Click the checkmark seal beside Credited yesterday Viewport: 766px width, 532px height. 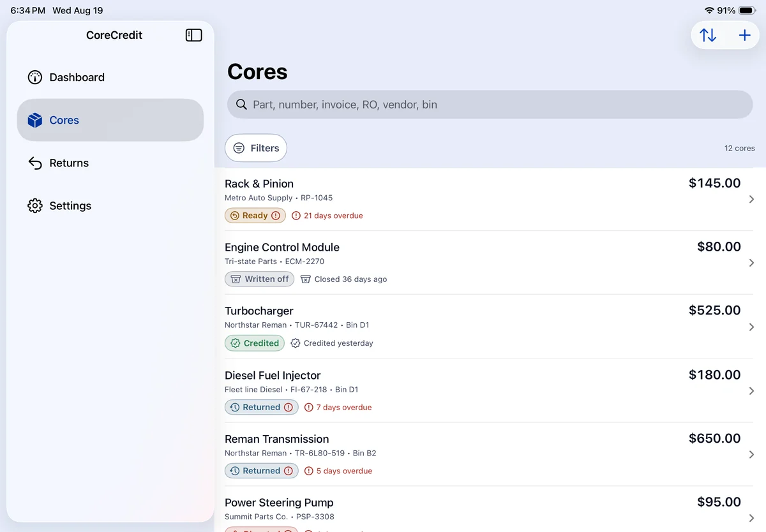[x=296, y=343]
